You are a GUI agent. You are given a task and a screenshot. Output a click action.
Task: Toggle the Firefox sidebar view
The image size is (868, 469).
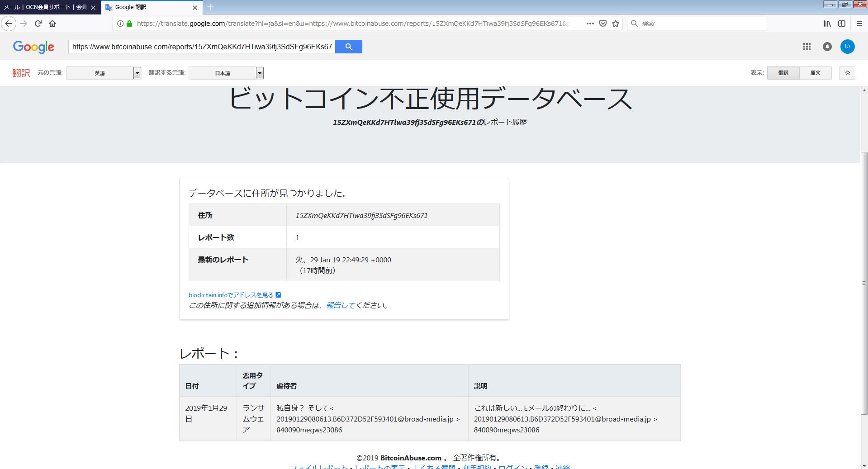[x=841, y=24]
